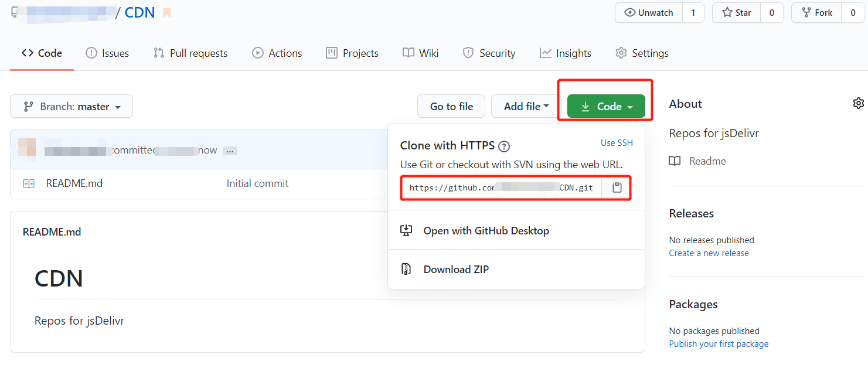Go to the repository Settings tab
The image size is (868, 368).
tap(642, 53)
